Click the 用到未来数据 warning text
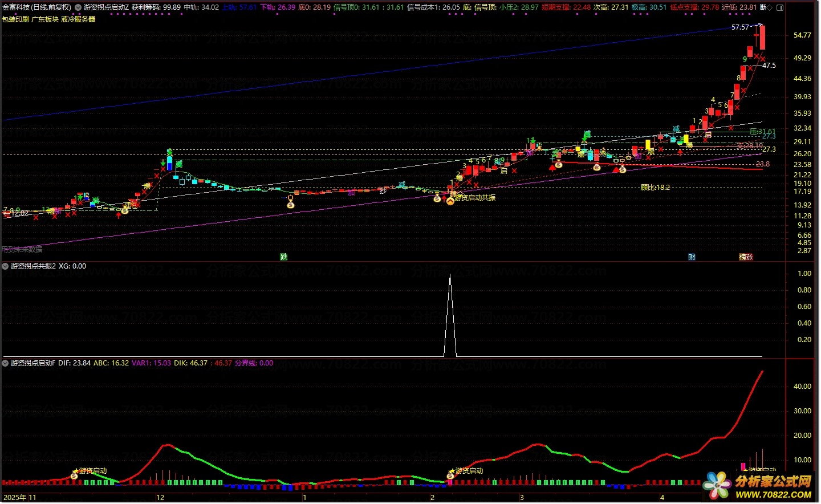 coord(22,250)
